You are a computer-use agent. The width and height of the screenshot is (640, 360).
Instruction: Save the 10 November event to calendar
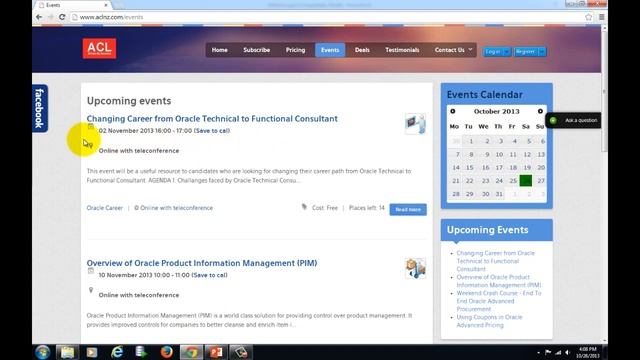tap(209, 275)
